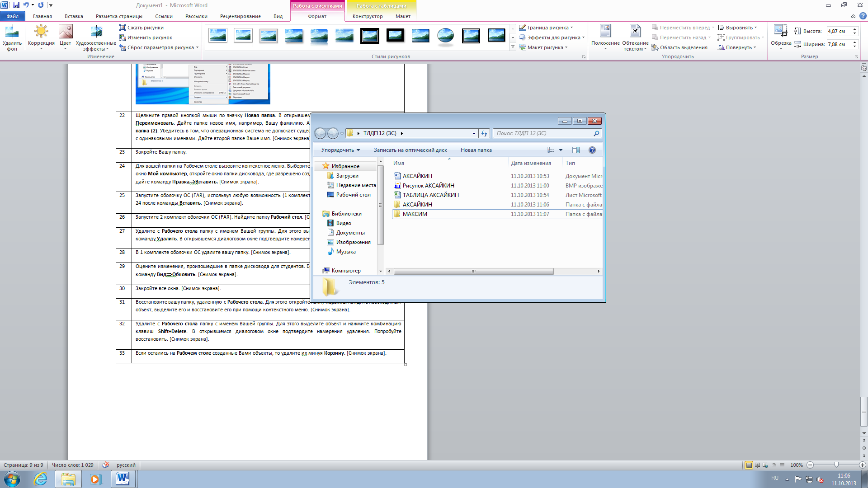Click Internet Explorer in the taskbar
Viewport: 868px width, 488px height.
click(x=41, y=479)
